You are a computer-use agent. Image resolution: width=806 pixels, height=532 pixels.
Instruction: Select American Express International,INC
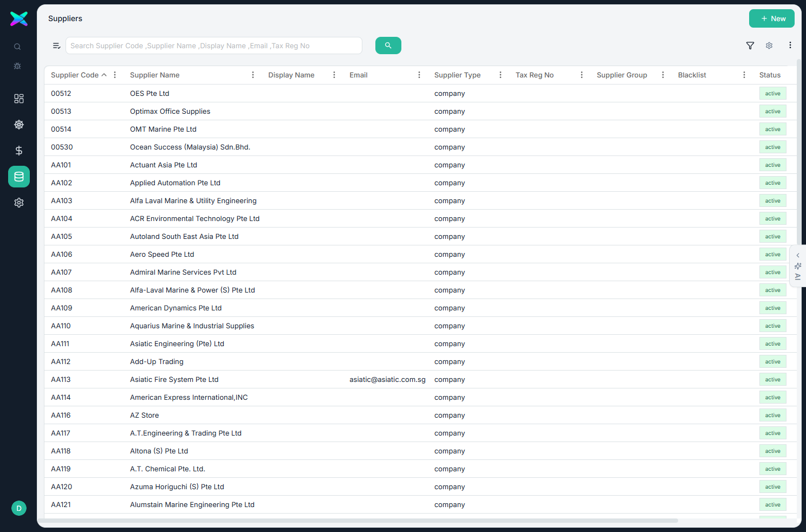(188, 397)
